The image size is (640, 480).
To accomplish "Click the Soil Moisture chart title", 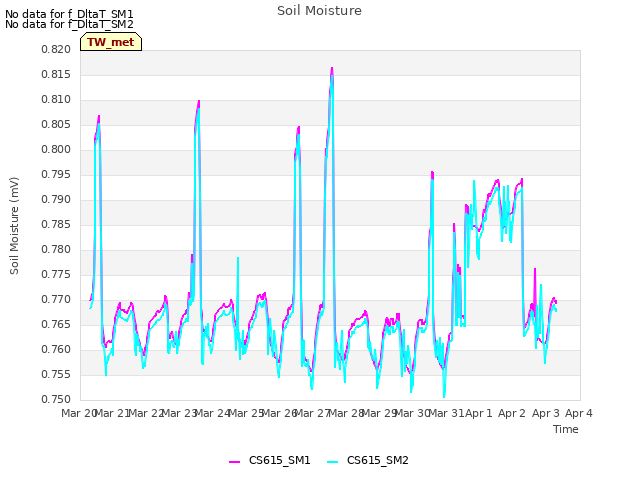I will pos(319,11).
